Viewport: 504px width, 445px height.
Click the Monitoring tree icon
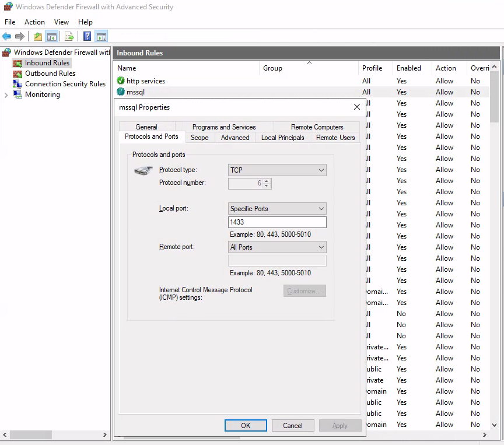(17, 94)
